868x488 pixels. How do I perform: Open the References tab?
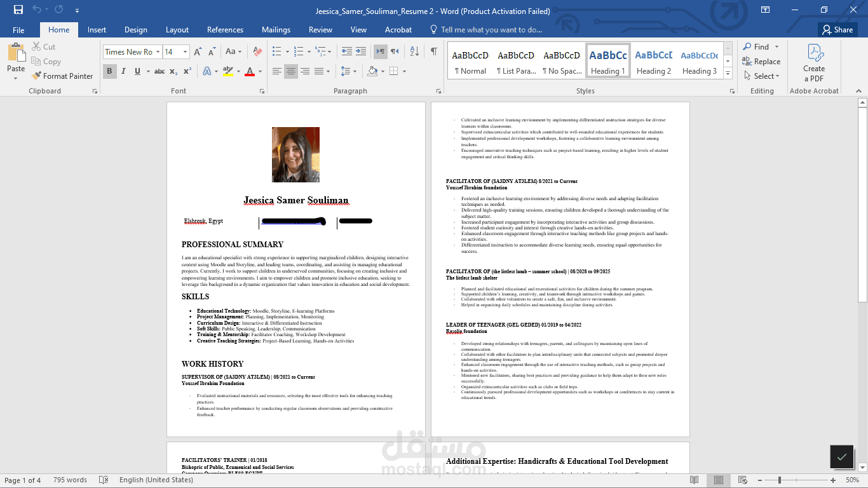[226, 30]
